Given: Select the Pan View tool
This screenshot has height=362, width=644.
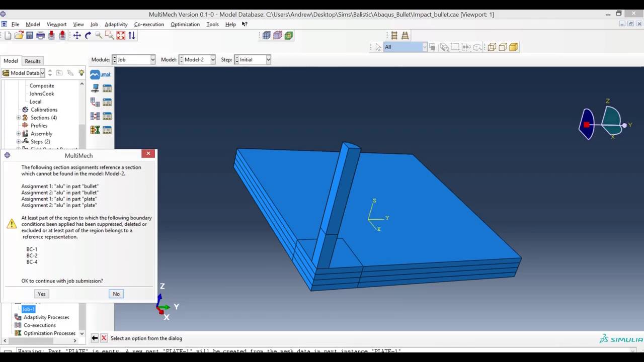Looking at the screenshot, I should [x=77, y=35].
